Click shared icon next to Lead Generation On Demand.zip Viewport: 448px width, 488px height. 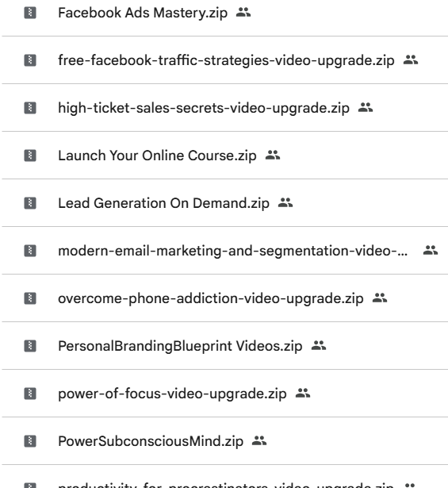coord(285,202)
